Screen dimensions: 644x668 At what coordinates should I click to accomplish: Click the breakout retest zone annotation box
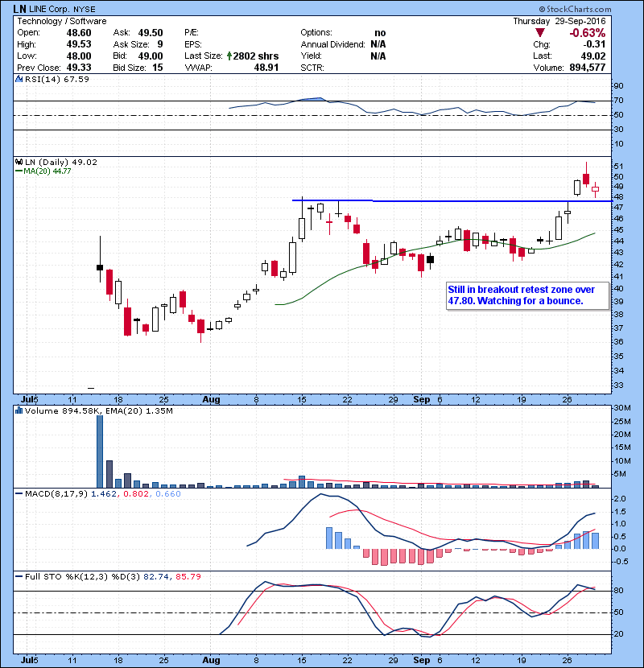tap(527, 295)
